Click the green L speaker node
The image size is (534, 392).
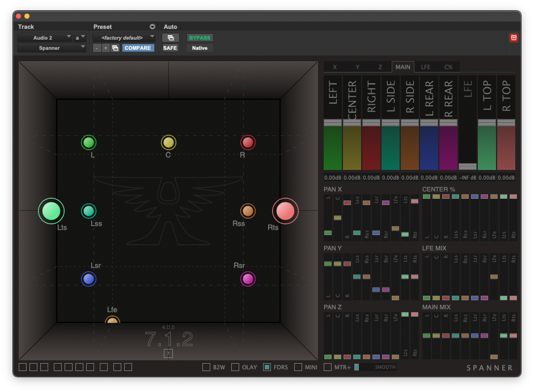pyautogui.click(x=88, y=142)
